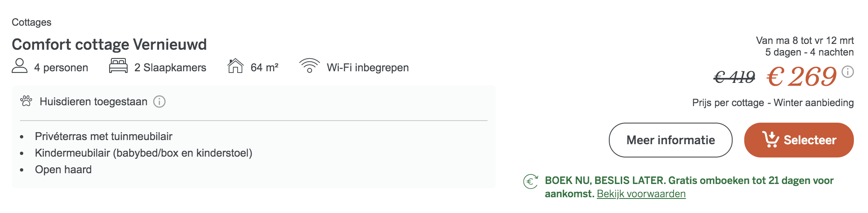Click the discounted price € 269

click(x=802, y=77)
